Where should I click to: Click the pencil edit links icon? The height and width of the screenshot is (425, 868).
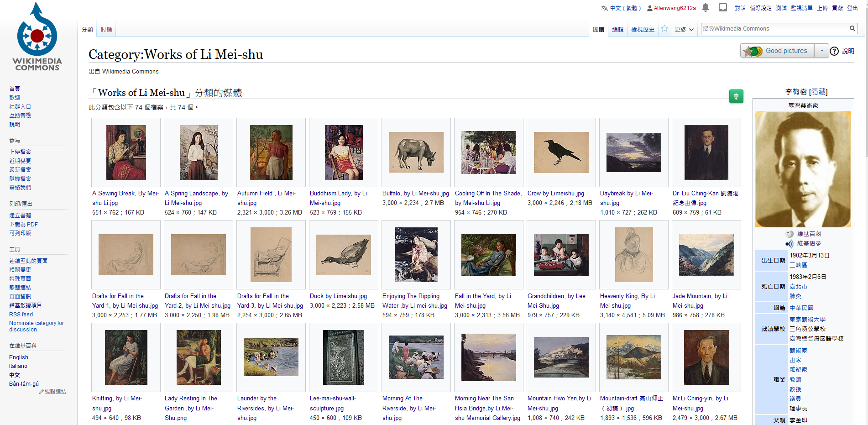pyautogui.click(x=42, y=392)
